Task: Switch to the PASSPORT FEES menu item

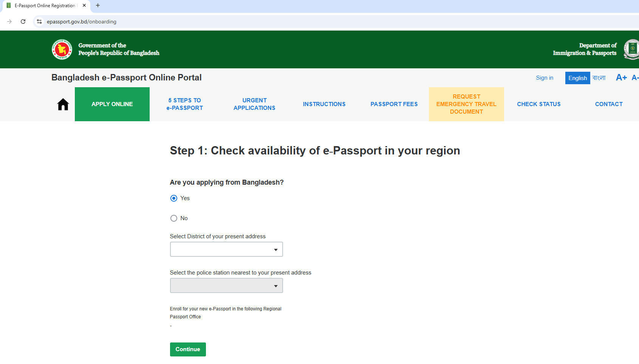Action: [394, 104]
